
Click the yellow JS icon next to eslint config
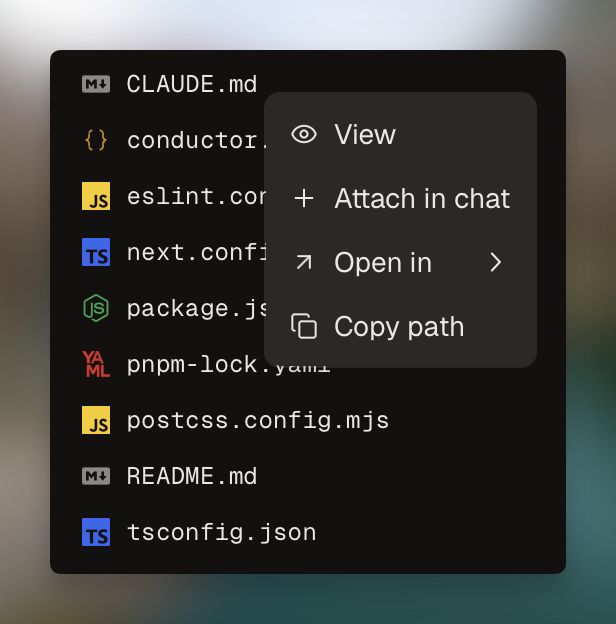tap(96, 196)
